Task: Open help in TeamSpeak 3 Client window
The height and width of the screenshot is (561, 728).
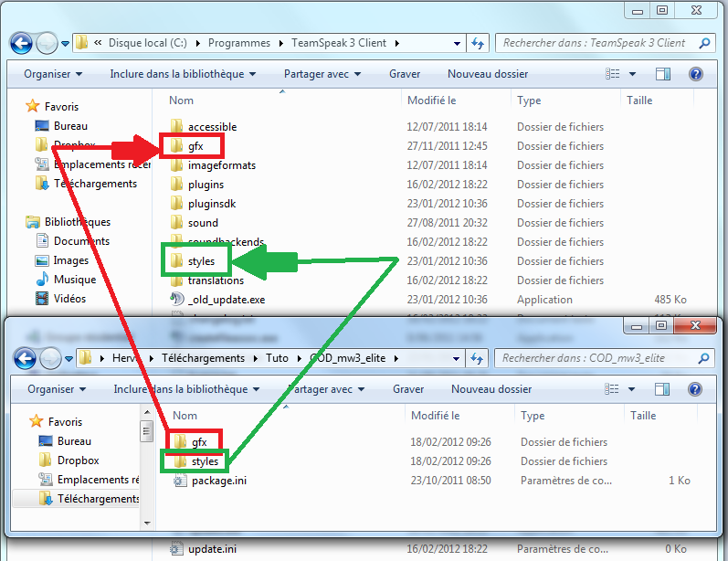Action: (695, 74)
